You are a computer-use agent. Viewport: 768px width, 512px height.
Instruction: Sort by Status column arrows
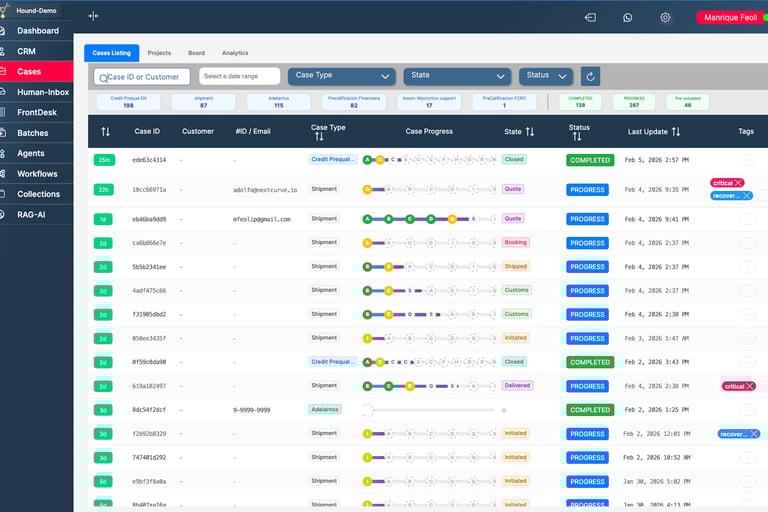tap(577, 137)
